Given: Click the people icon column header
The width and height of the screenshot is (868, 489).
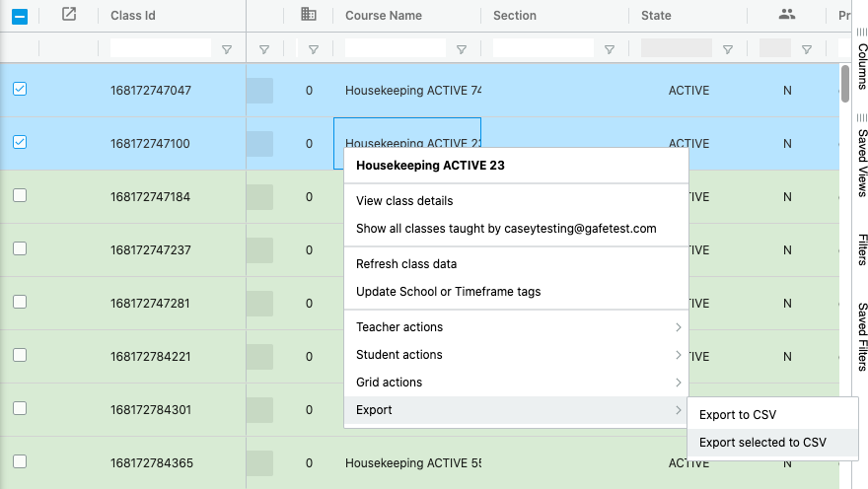Looking at the screenshot, I should tap(786, 15).
